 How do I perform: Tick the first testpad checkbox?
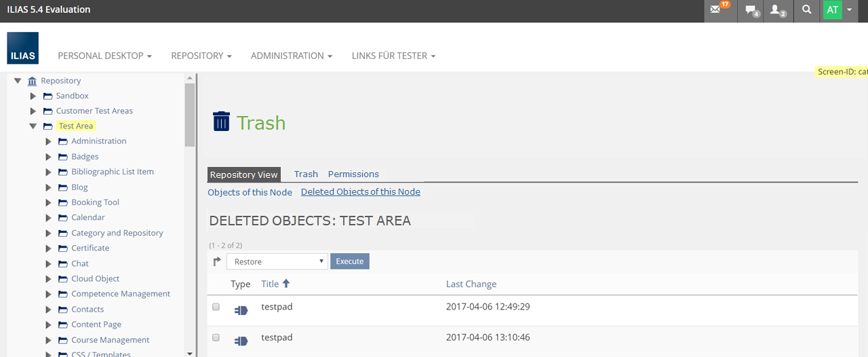point(216,307)
